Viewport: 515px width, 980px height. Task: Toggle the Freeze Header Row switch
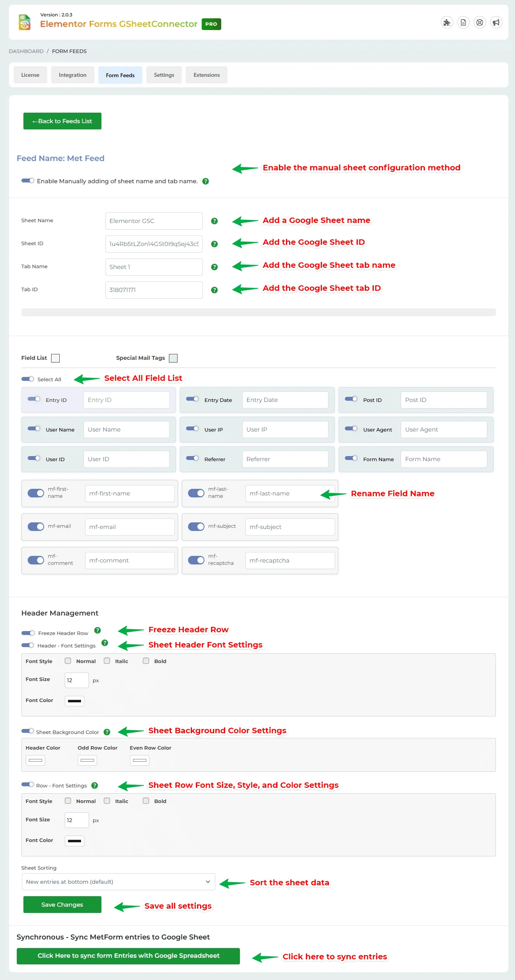pos(28,633)
